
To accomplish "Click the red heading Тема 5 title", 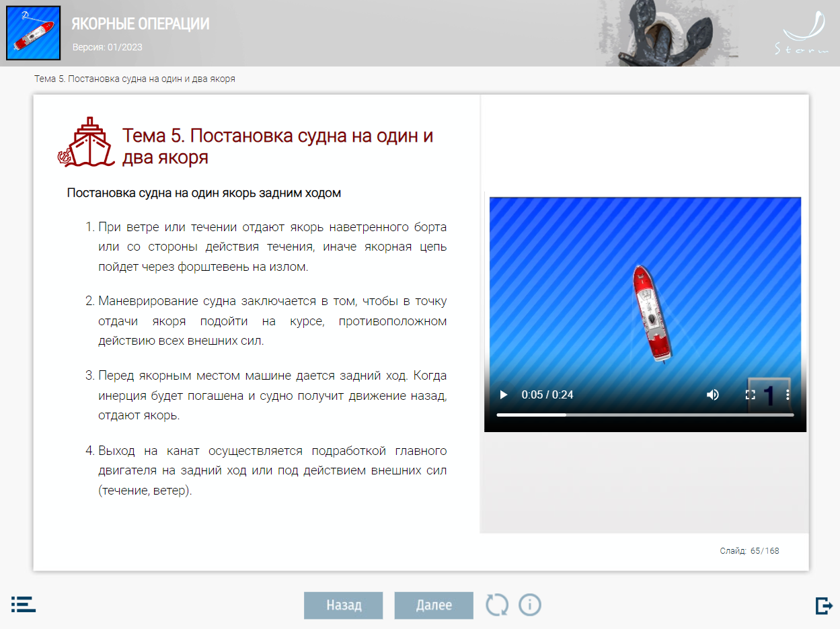I will pyautogui.click(x=278, y=146).
